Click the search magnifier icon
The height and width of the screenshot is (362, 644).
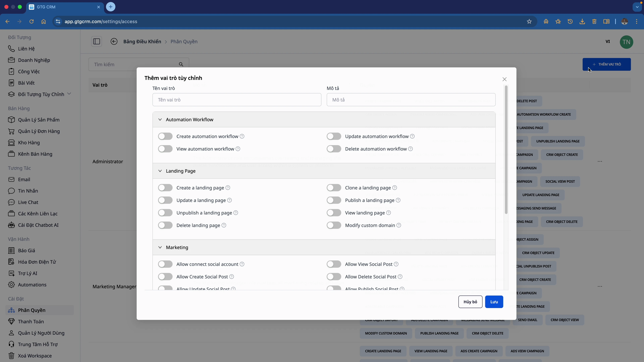[181, 65]
